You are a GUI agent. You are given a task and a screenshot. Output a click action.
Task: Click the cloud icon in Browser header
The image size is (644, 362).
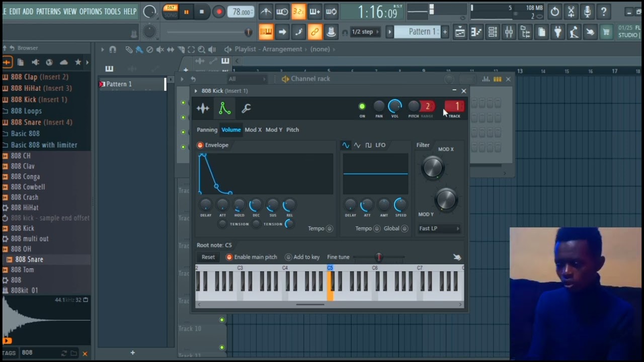click(64, 62)
